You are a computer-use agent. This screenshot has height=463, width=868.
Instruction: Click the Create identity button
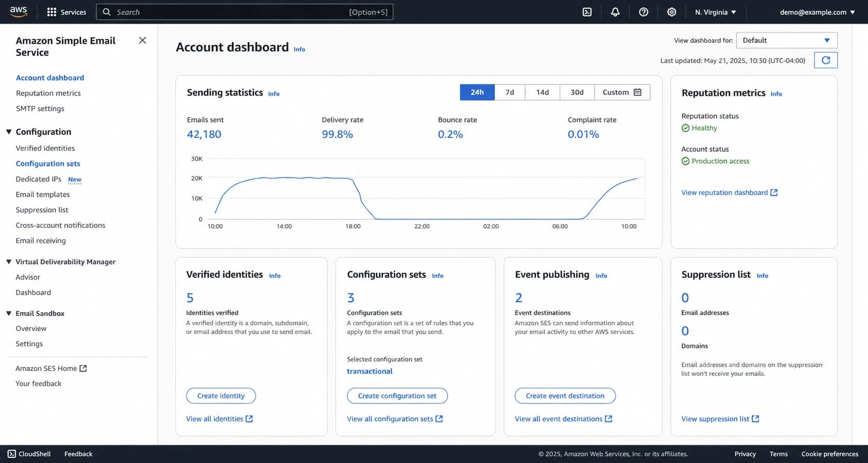pos(221,396)
